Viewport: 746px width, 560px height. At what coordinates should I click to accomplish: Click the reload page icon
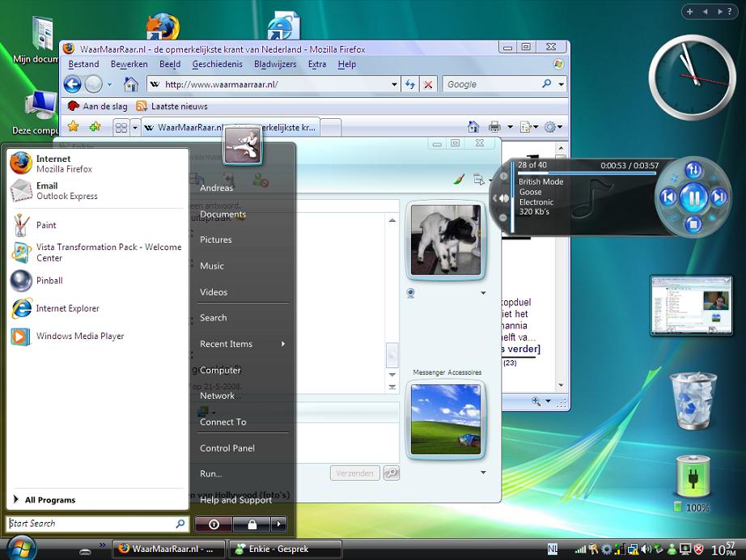(410, 84)
